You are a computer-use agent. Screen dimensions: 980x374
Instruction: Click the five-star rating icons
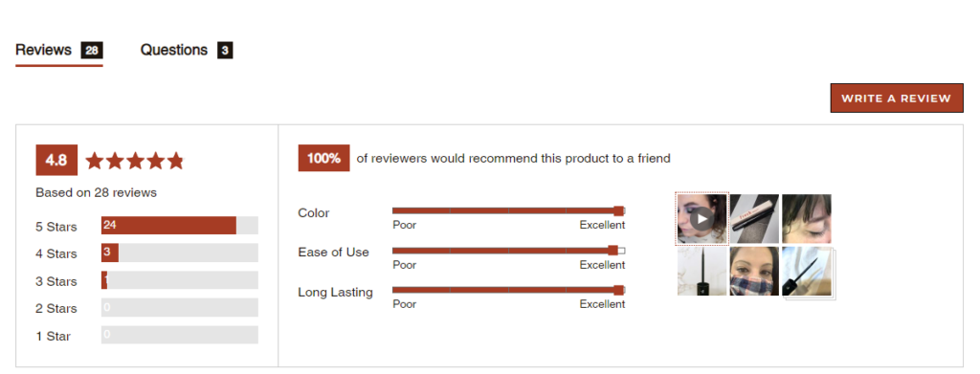[135, 161]
